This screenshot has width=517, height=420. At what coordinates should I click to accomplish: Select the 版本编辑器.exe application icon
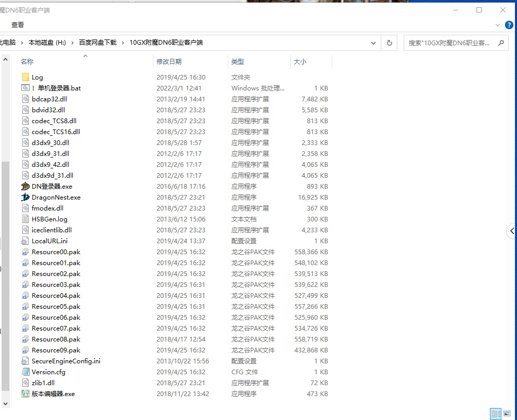point(25,393)
